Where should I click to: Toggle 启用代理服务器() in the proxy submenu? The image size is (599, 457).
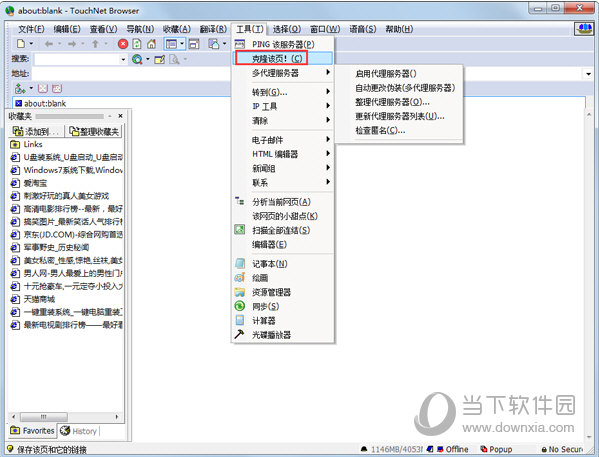[x=399, y=74]
